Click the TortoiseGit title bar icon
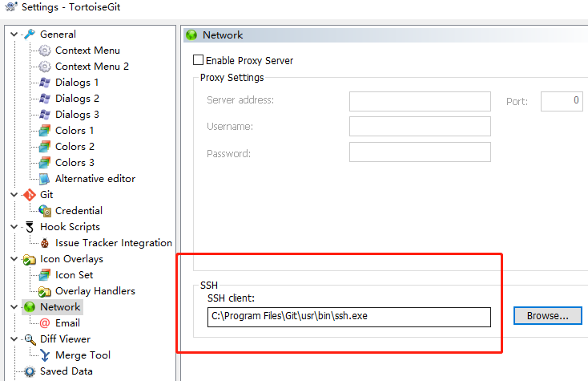Screen dimensions: 588x381 [11, 6]
